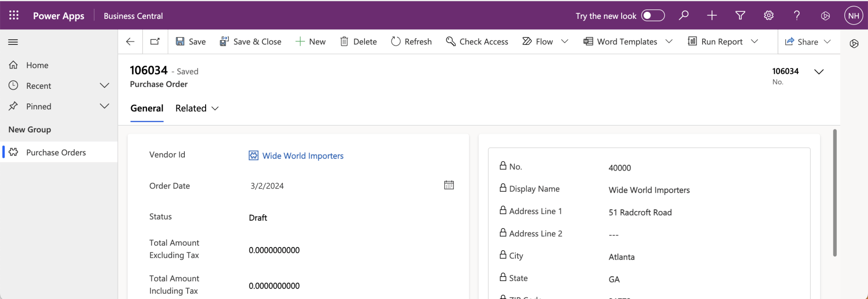868x299 pixels.
Task: Open the Power Apps app launcher grid
Action: [14, 16]
